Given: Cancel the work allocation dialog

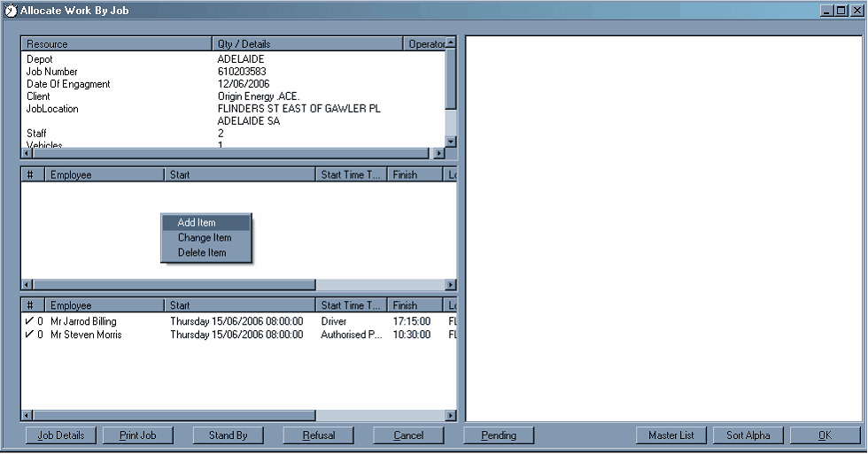Looking at the screenshot, I should coord(408,435).
